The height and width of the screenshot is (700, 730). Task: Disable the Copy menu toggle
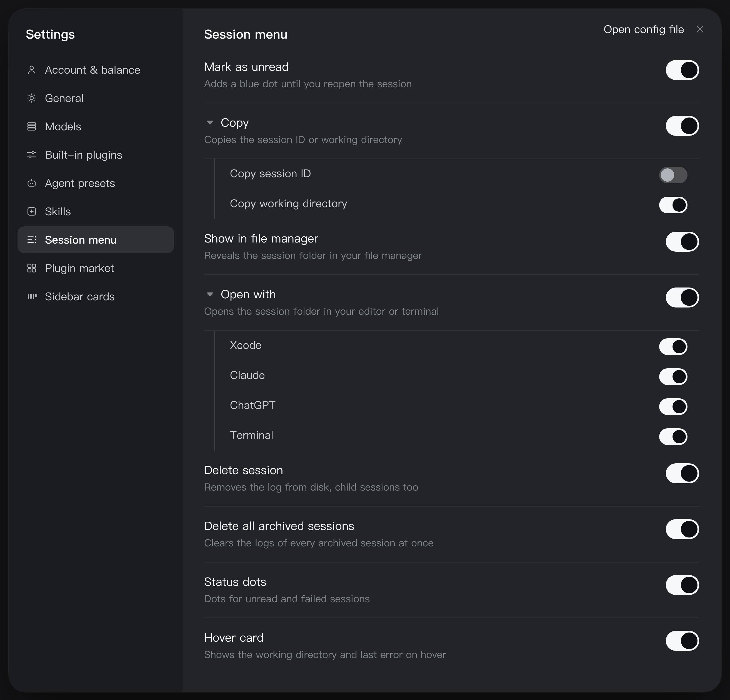point(682,126)
